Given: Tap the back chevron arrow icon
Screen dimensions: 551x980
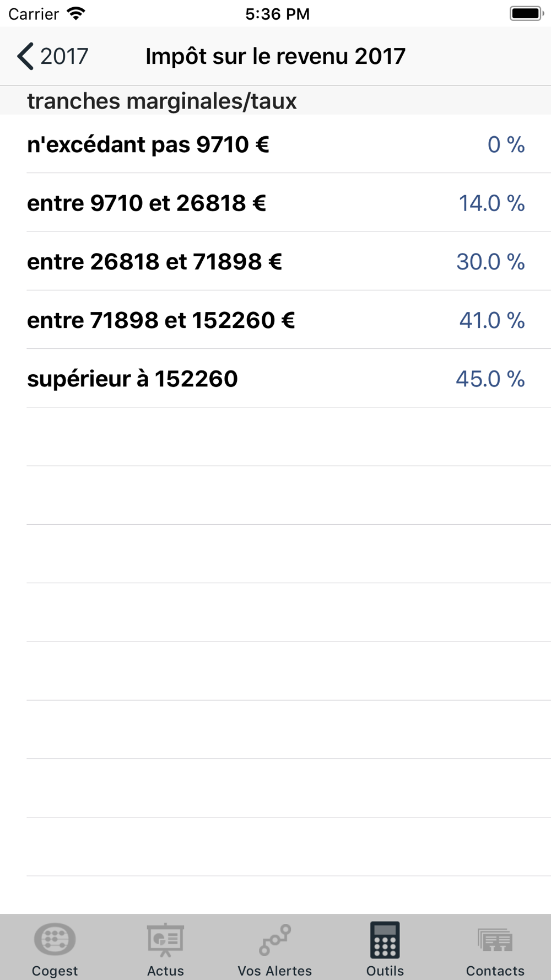Looking at the screenshot, I should (x=25, y=56).
